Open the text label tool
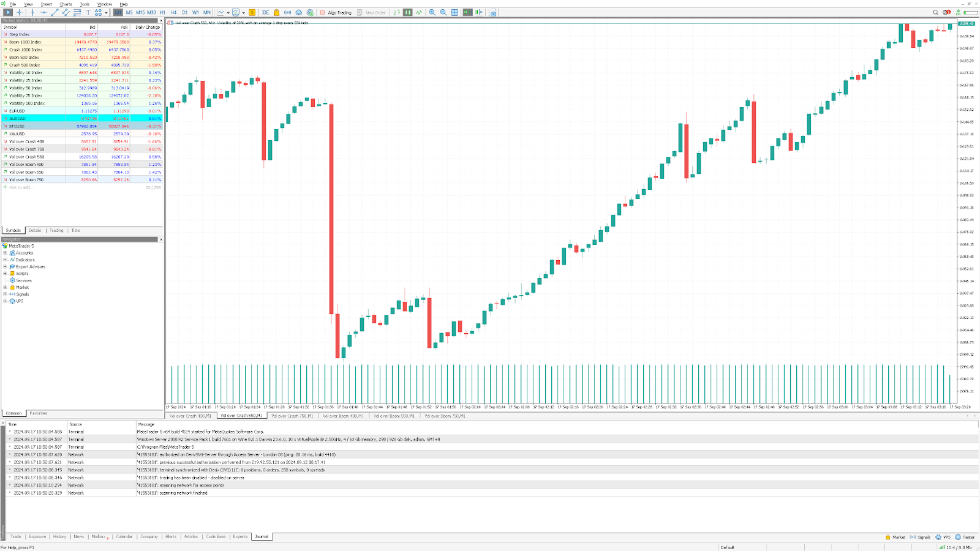The height and width of the screenshot is (551, 980). pos(88,12)
